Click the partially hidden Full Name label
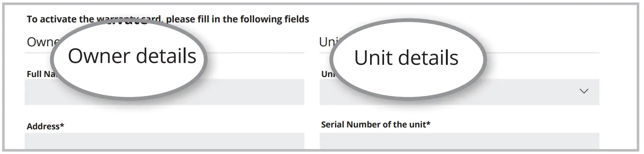This screenshot has height=154, width=644. [40, 74]
